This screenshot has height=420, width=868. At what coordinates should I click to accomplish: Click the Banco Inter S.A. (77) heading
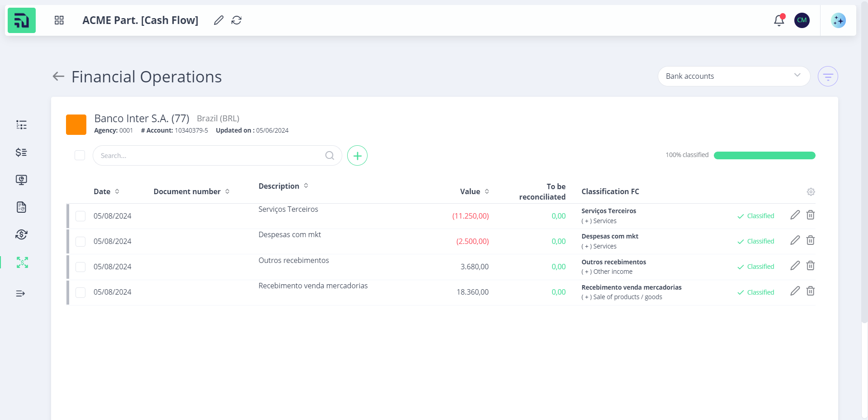142,119
